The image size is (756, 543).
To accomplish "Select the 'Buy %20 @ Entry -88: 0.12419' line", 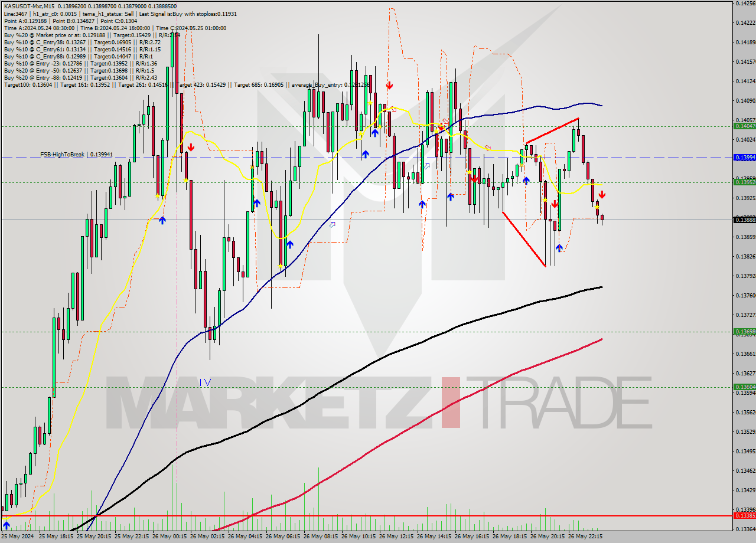I will [x=80, y=78].
